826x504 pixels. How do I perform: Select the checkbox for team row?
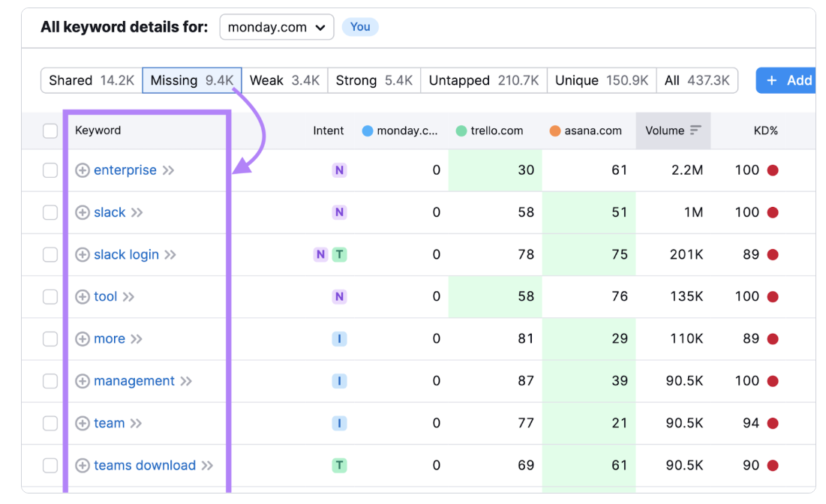coord(50,424)
